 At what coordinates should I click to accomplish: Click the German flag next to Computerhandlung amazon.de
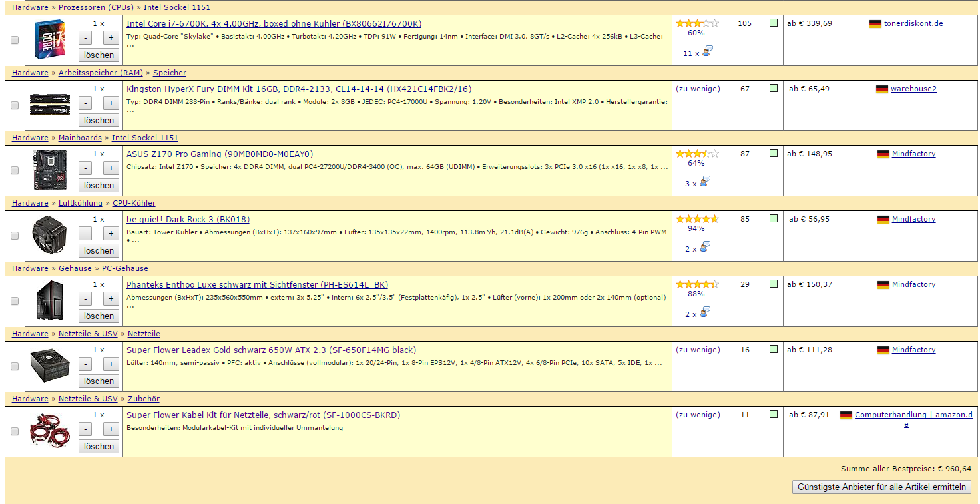[846, 415]
